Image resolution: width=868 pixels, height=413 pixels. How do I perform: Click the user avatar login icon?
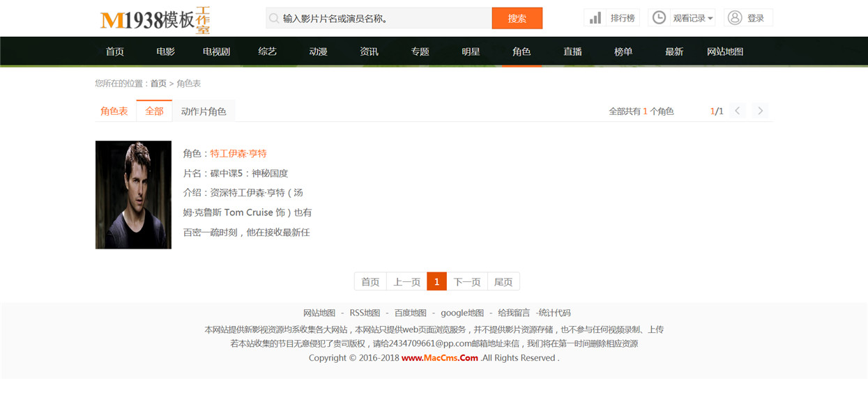click(735, 18)
